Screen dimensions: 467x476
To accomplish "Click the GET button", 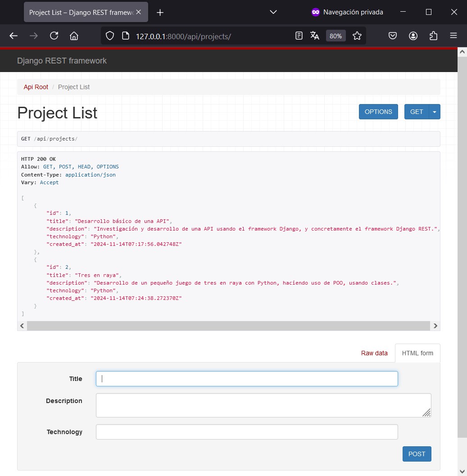I will pos(417,112).
